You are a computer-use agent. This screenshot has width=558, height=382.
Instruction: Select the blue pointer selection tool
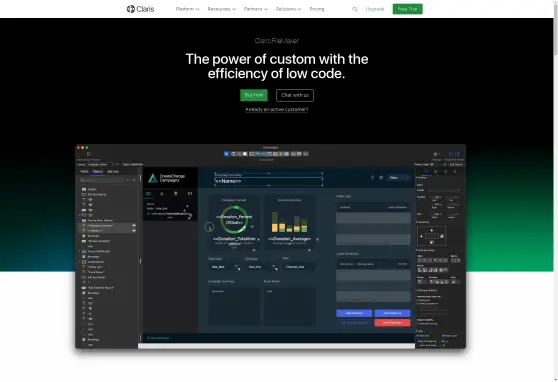coord(226,154)
